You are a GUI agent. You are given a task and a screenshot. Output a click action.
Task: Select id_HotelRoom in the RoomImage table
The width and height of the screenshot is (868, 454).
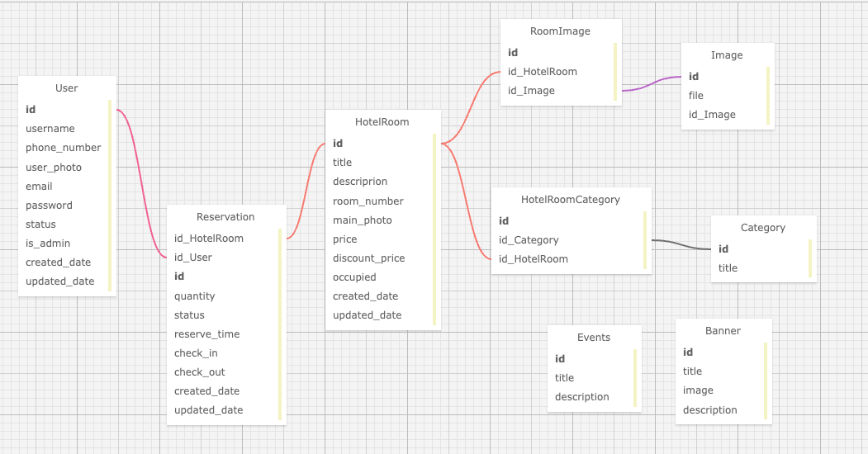[x=543, y=71]
